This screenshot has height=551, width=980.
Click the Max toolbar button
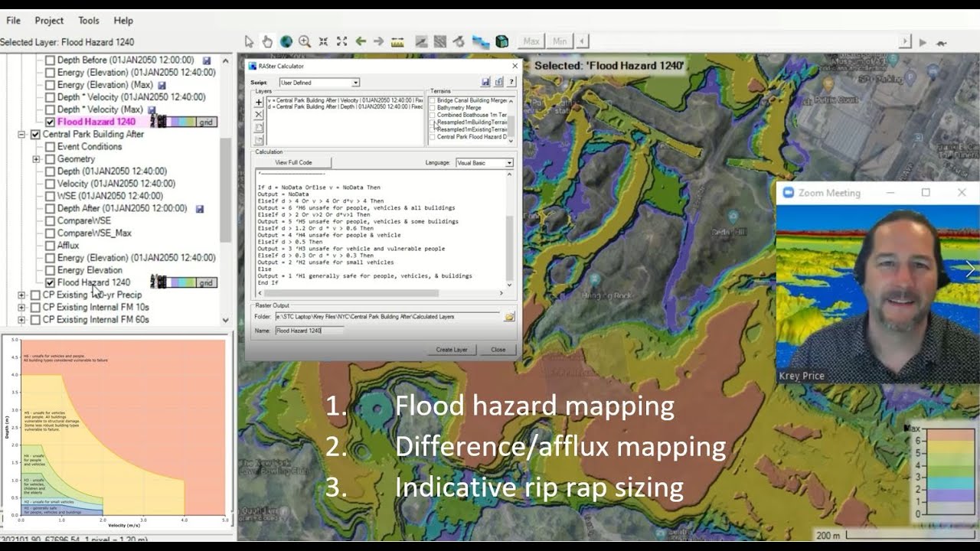click(x=531, y=41)
